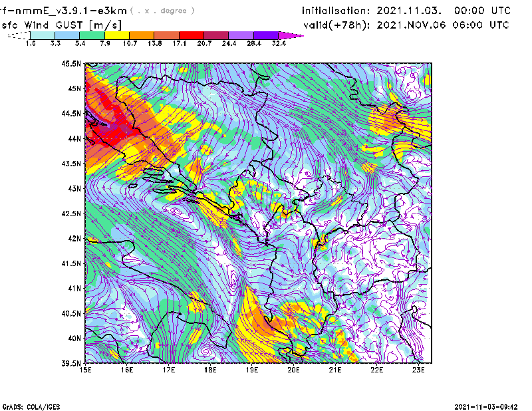Screen dimensions: 532x411
Task: Click the '18E' longitude label
Action: pos(210,370)
